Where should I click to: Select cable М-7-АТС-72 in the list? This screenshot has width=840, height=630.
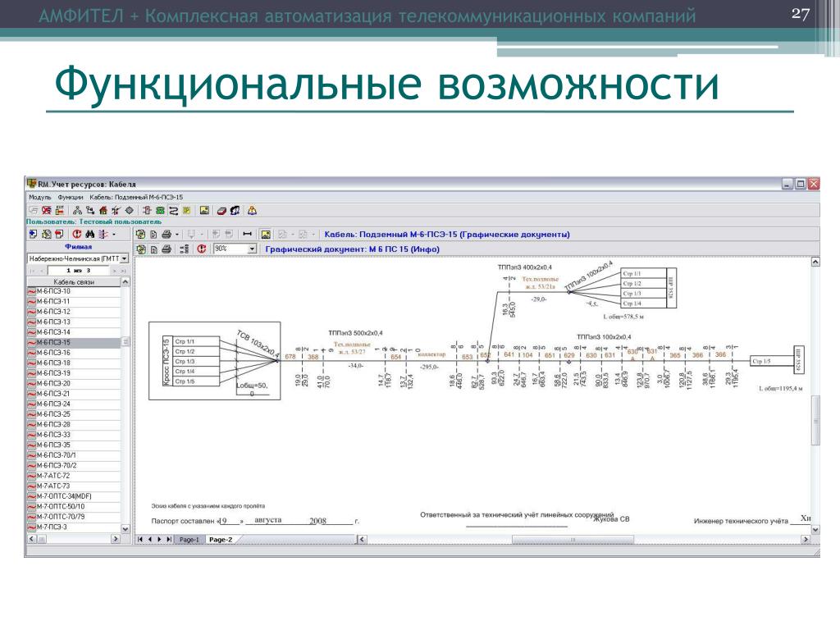tap(54, 475)
